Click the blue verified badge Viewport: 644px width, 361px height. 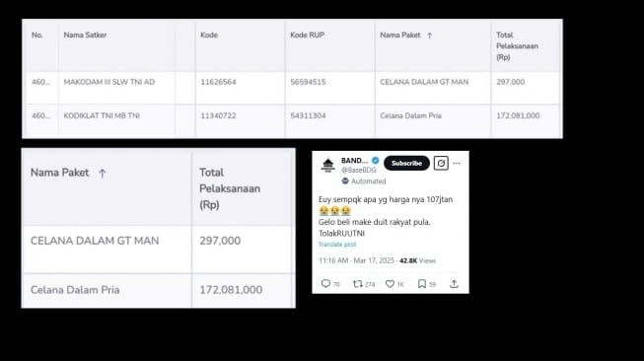click(x=375, y=160)
